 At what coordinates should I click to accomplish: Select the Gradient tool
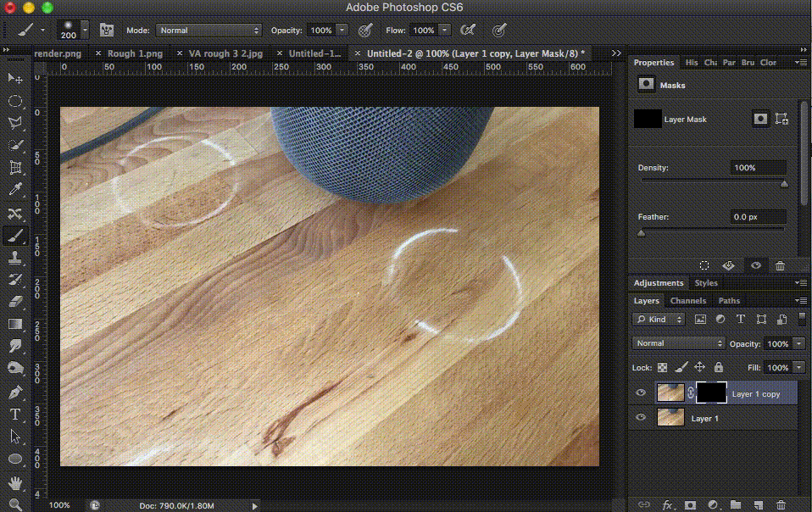coord(15,324)
